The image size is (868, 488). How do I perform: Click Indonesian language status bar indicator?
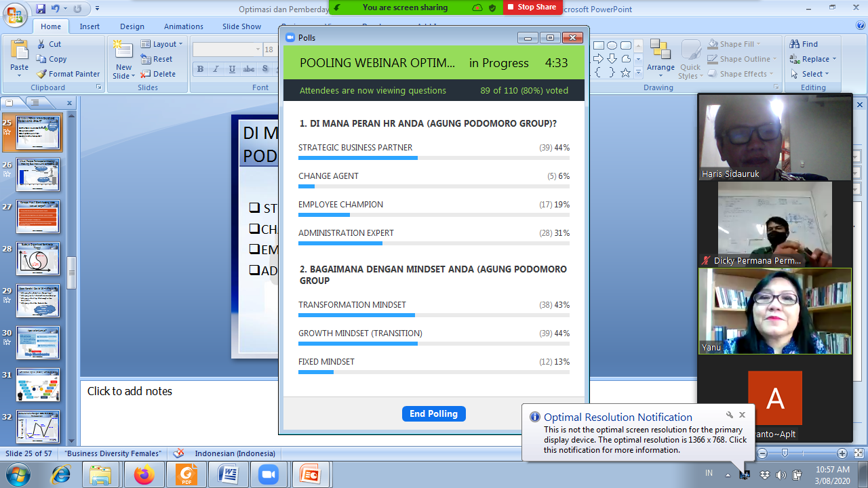tap(235, 453)
